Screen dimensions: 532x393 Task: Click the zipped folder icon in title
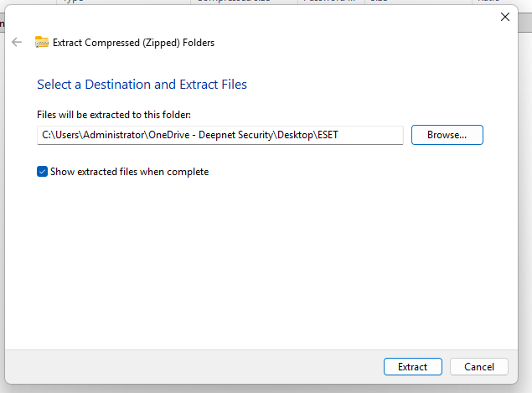tap(42, 42)
